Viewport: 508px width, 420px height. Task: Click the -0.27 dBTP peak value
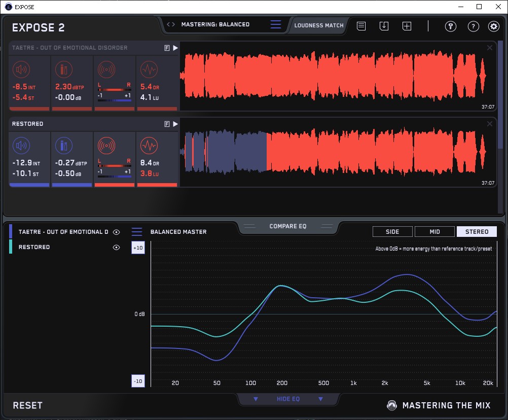[71, 163]
